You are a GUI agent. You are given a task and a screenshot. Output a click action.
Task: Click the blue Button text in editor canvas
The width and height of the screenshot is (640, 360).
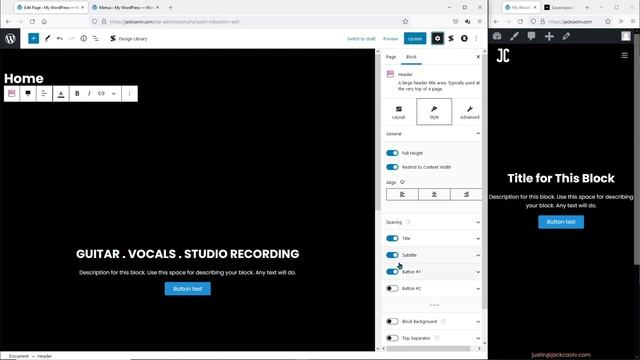(x=188, y=289)
